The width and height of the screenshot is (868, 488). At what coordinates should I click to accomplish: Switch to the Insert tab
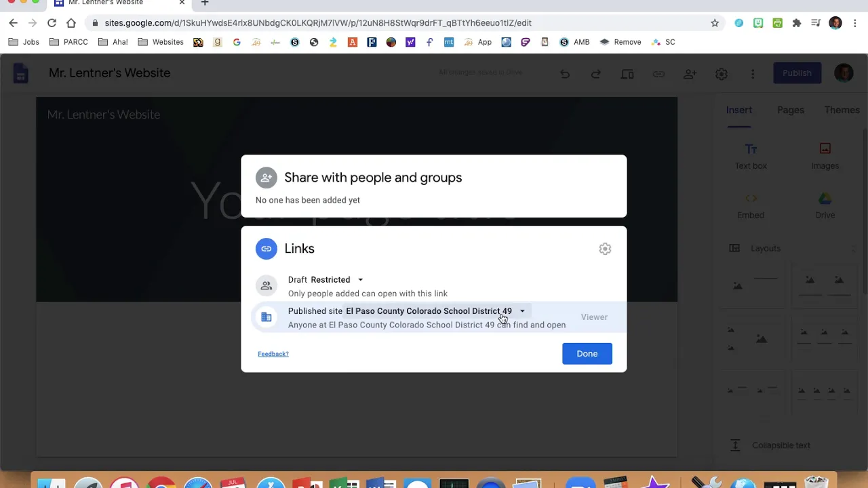click(x=738, y=110)
